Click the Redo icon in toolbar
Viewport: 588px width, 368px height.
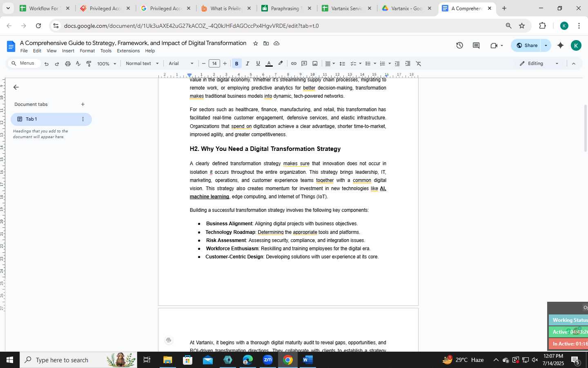pyautogui.click(x=57, y=64)
